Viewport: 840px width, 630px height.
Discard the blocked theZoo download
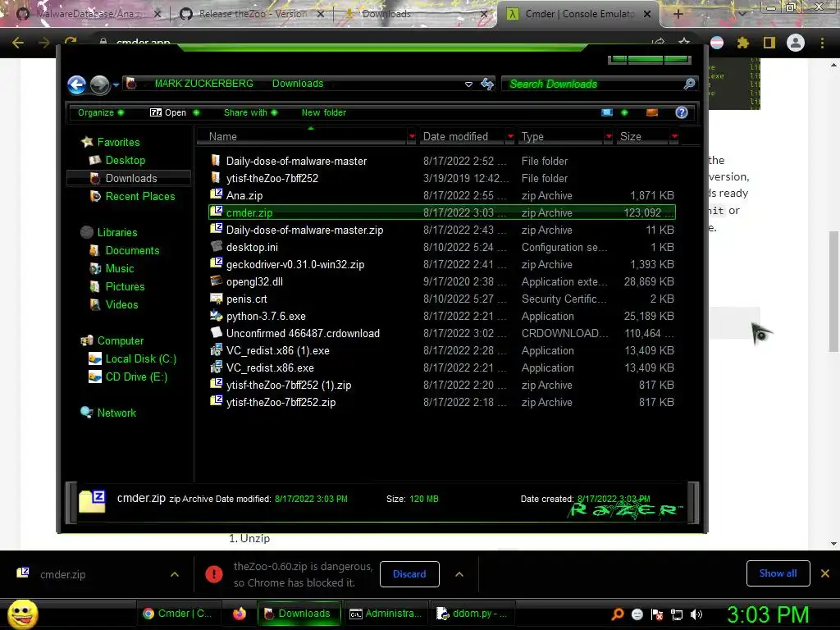click(x=409, y=573)
